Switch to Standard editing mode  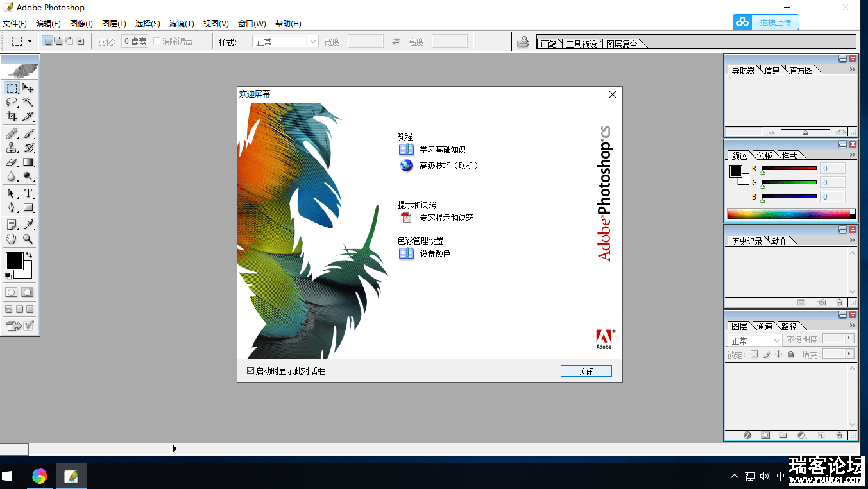pos(12,293)
